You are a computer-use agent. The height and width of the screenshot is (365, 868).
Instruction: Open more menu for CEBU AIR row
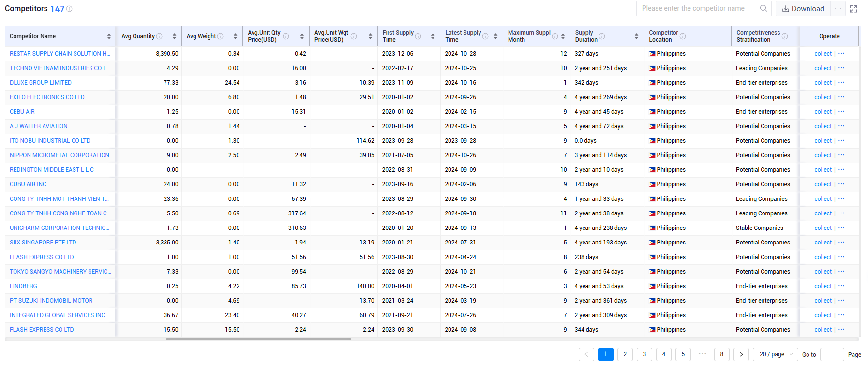[841, 112]
